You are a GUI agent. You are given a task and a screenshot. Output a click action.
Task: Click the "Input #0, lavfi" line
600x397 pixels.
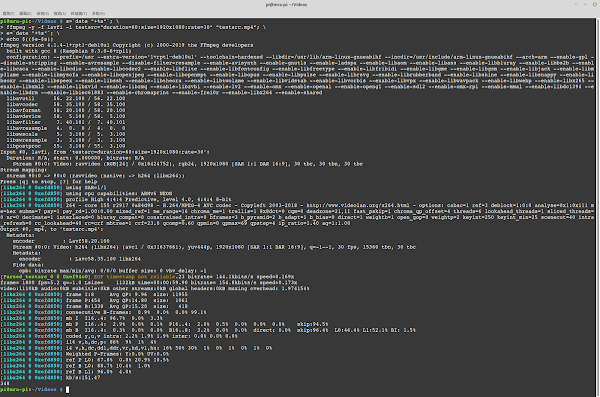click(105, 152)
